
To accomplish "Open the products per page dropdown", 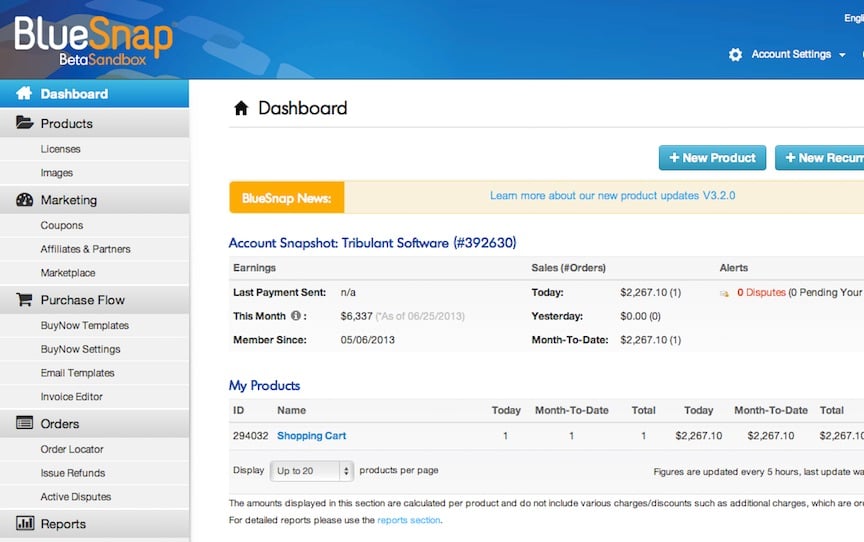I will [x=312, y=471].
